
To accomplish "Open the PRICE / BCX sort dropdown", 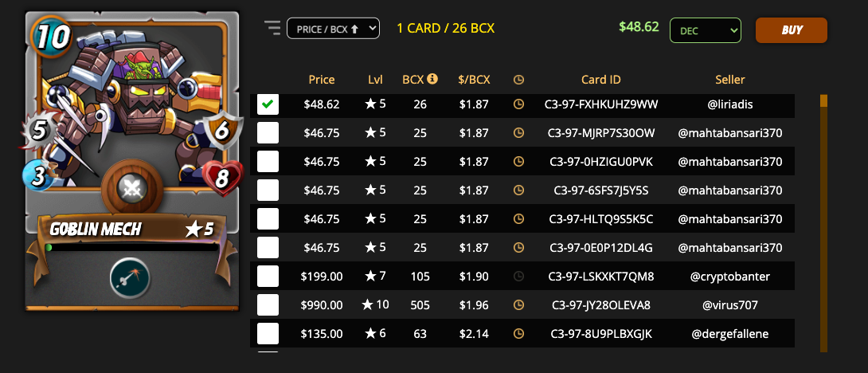I will 333,28.
